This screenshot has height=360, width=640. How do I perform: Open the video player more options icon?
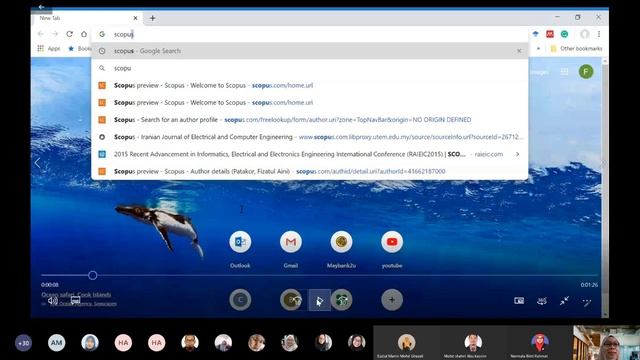587,302
